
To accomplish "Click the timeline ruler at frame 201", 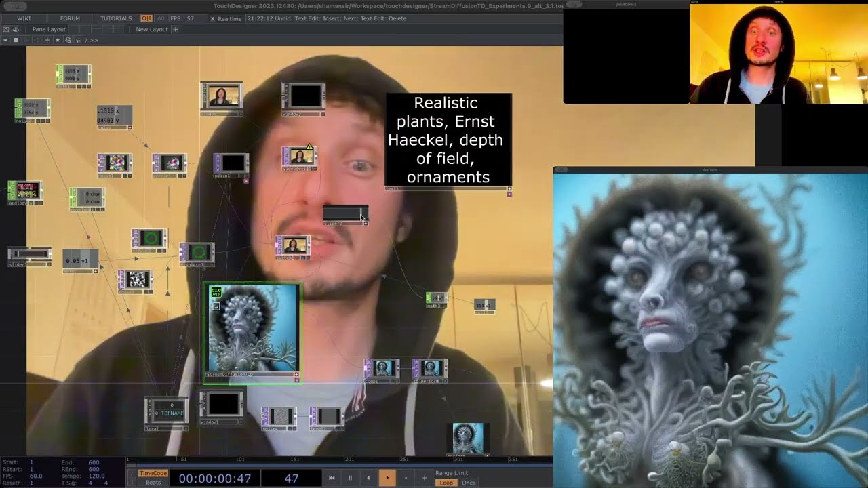I will pos(349,460).
